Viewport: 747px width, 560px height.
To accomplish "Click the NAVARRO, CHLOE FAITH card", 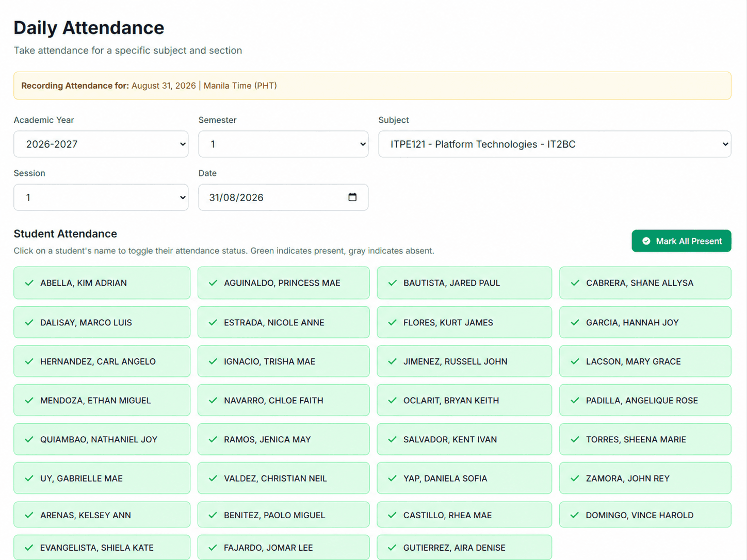I will coord(284,400).
